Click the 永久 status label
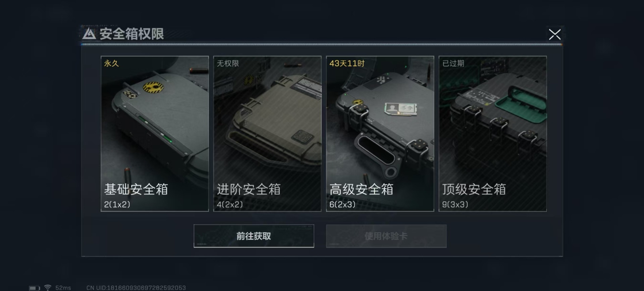Viewport: 644px width, 291px height. point(111,63)
